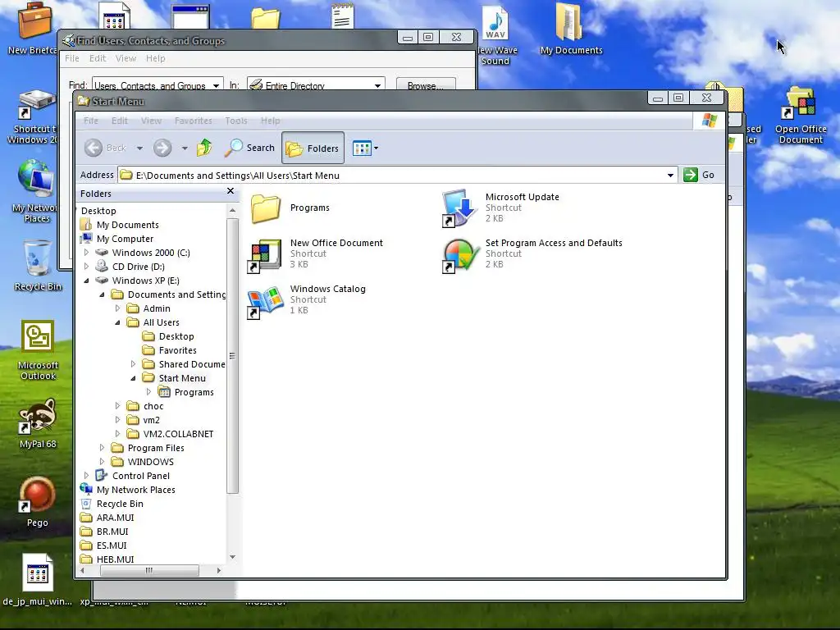Click the Go button

tap(699, 175)
